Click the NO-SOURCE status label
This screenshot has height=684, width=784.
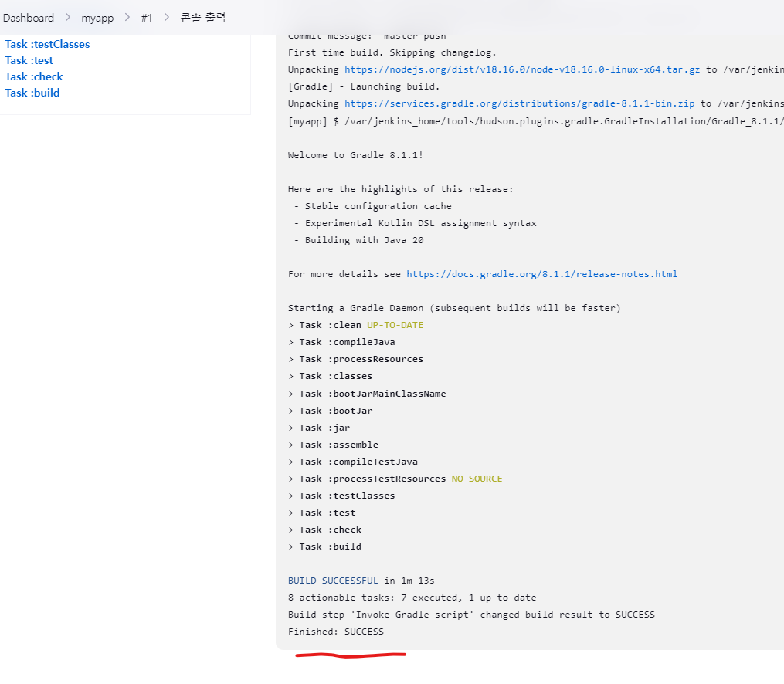tap(477, 479)
